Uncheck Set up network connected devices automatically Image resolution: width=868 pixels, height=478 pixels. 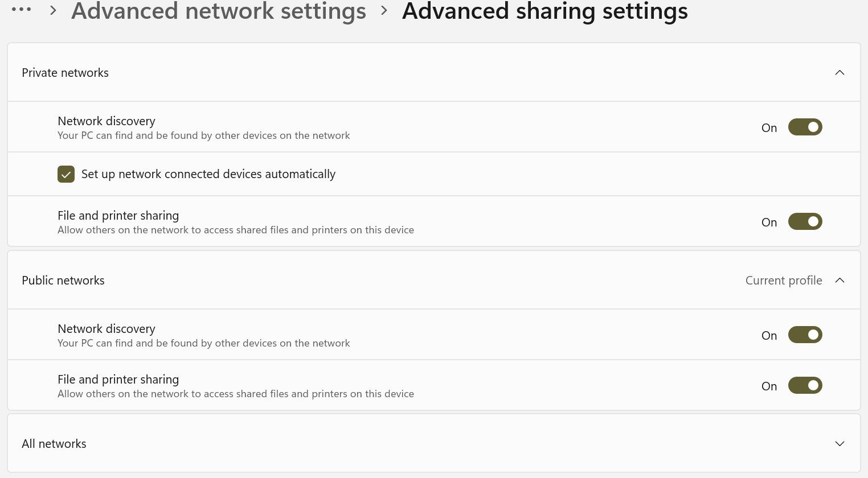click(x=66, y=174)
